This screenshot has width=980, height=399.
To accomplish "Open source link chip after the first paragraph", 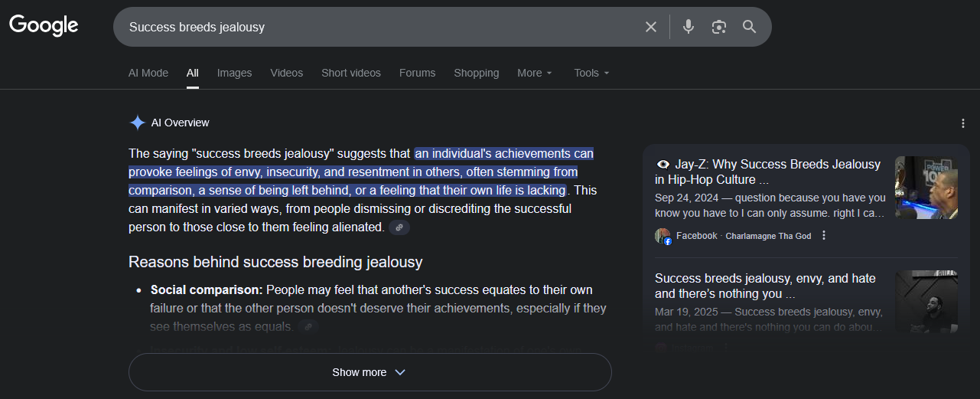I will coord(399,227).
